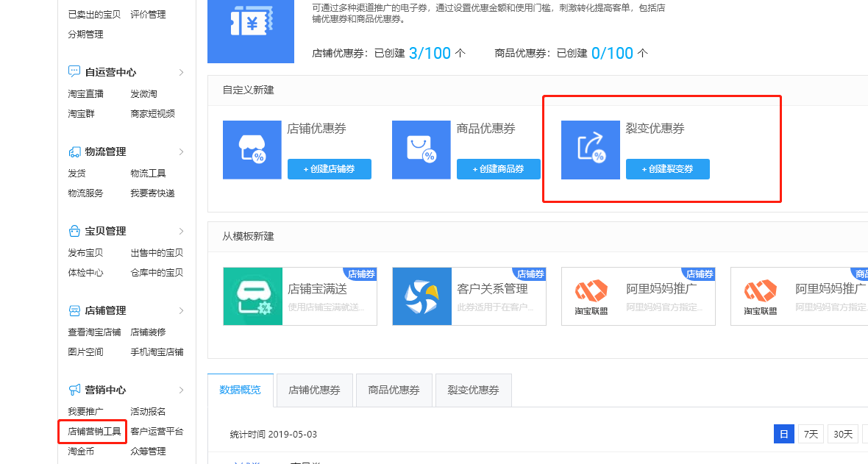Open 店铺营销工具 in the sidebar
The width and height of the screenshot is (868, 464).
(94, 432)
